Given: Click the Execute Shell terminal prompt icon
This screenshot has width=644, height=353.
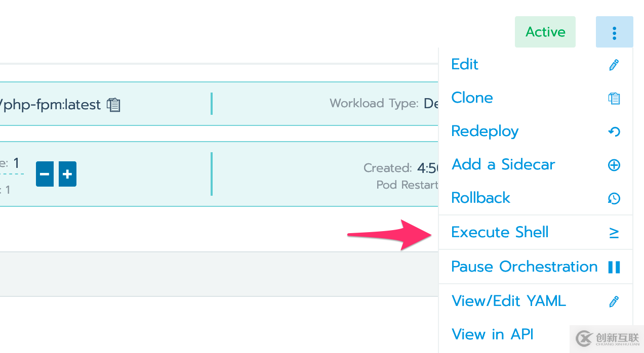Looking at the screenshot, I should (x=614, y=233).
